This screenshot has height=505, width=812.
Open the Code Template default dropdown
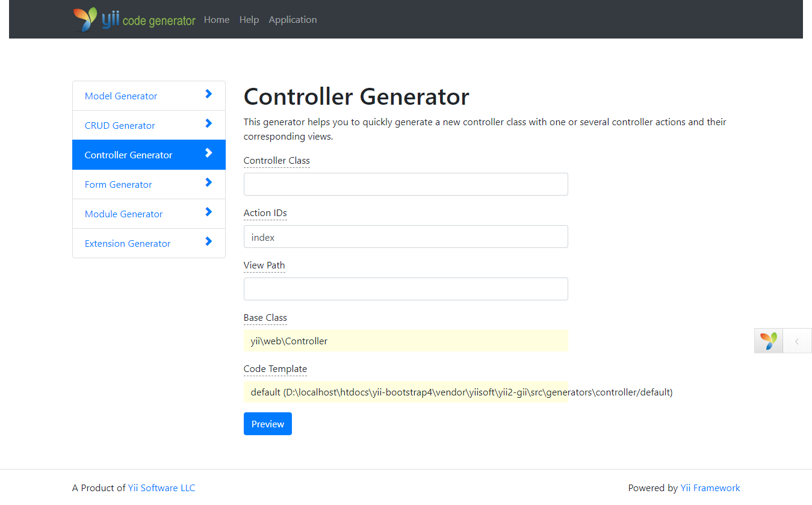tap(406, 392)
